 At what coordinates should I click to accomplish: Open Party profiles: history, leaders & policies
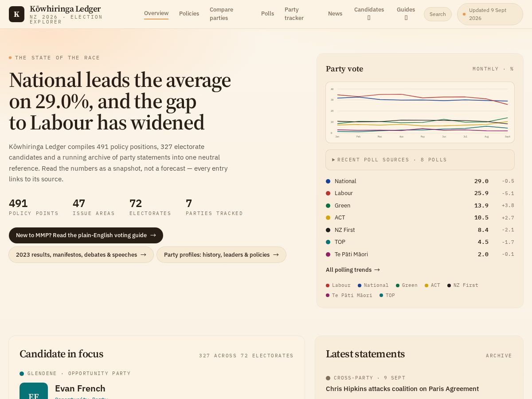tap(221, 255)
